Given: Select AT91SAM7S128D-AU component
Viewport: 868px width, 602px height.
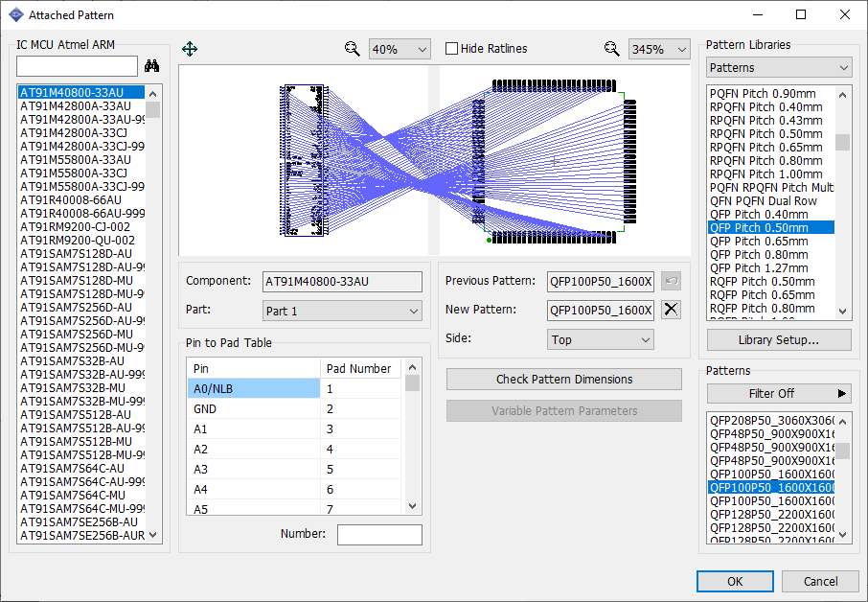Looking at the screenshot, I should (x=81, y=254).
